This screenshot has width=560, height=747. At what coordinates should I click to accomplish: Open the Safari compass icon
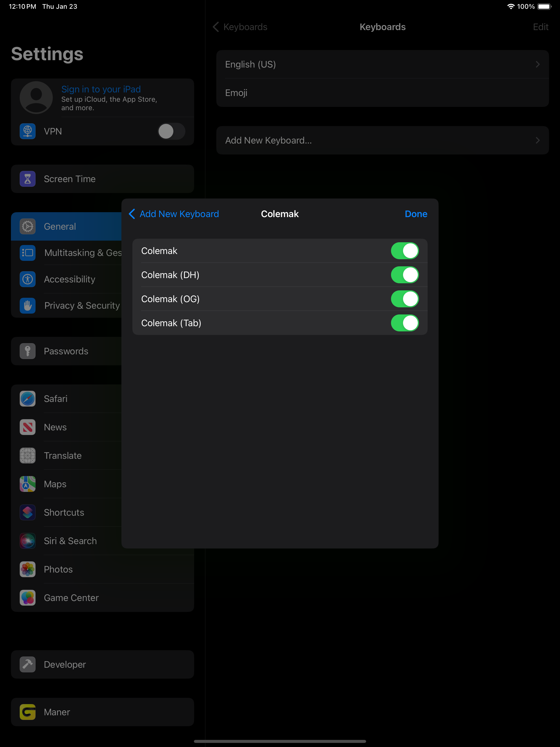coord(28,399)
